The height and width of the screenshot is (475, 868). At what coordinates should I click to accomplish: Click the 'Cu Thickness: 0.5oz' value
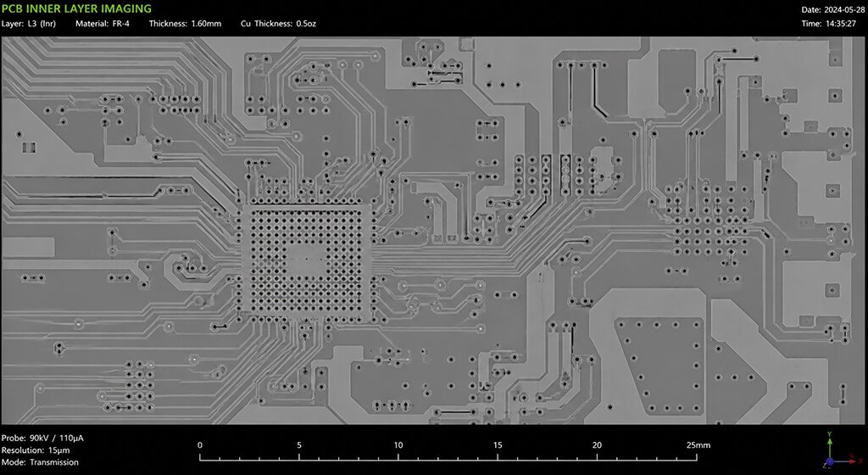point(278,24)
